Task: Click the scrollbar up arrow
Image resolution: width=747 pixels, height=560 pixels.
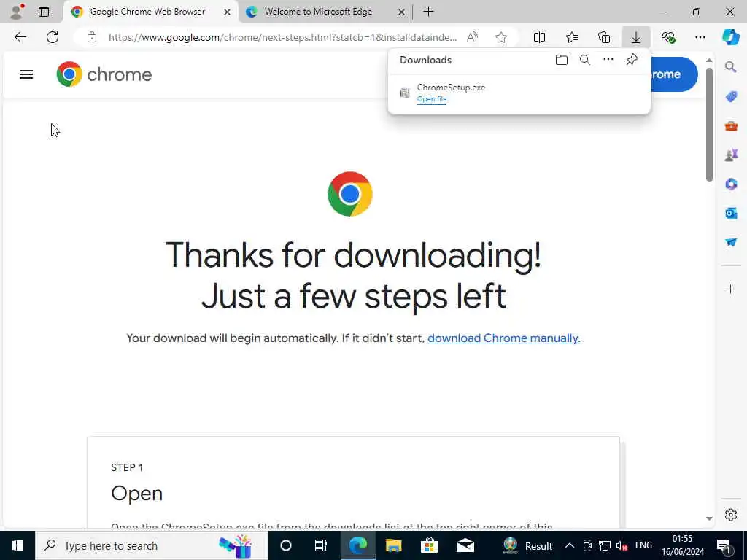Action: tap(709, 61)
